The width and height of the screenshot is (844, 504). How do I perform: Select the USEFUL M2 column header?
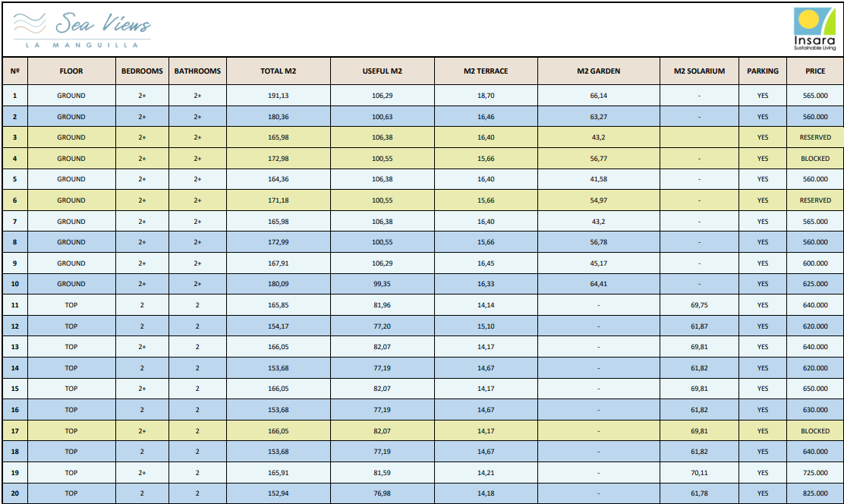[382, 71]
